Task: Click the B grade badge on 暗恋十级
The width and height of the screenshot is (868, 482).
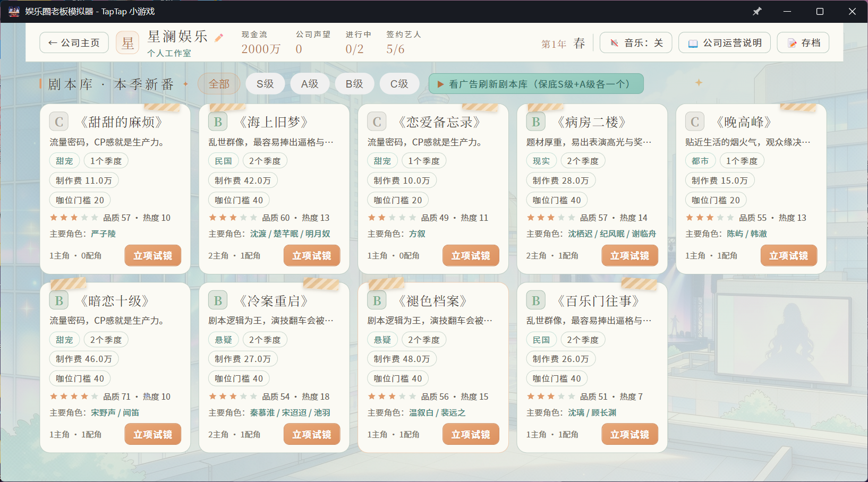Action: pos(59,301)
